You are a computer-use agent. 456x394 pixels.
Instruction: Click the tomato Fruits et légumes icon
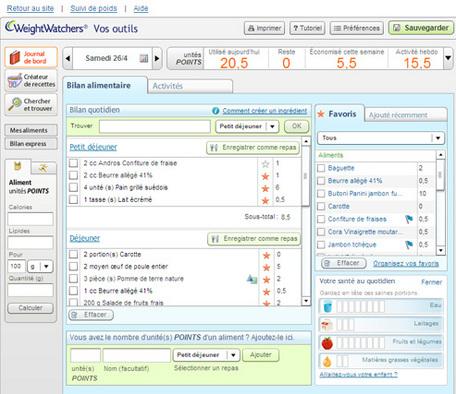pyautogui.click(x=327, y=343)
